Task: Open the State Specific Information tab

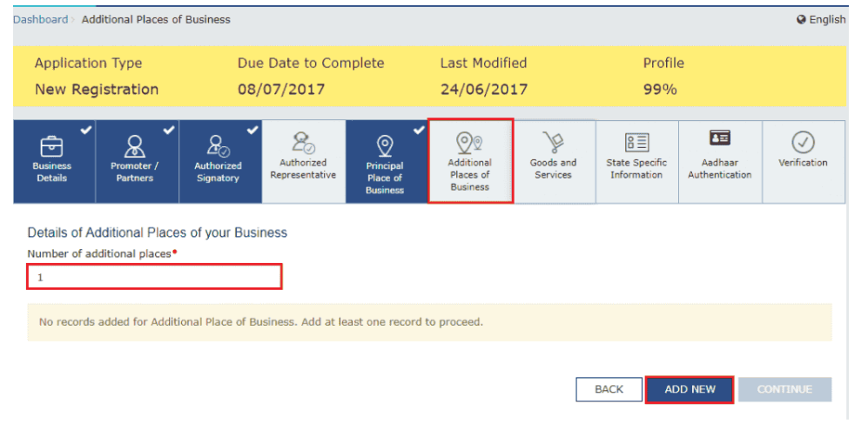Action: [637, 162]
